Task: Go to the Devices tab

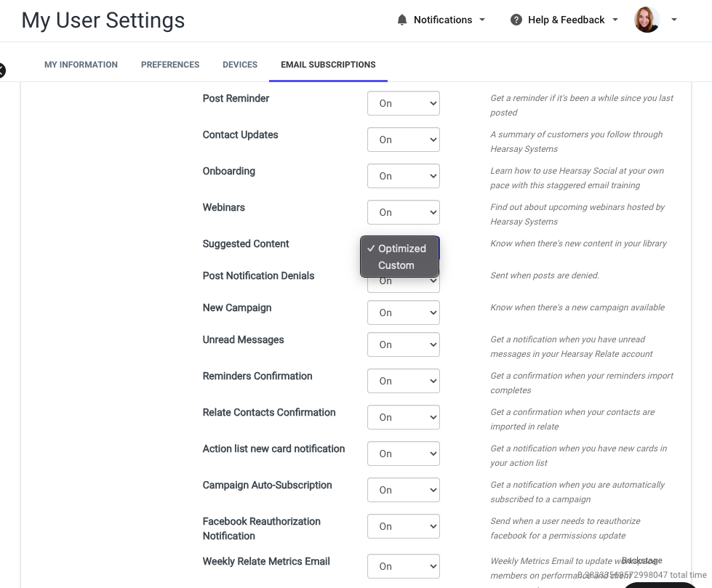Action: point(240,65)
